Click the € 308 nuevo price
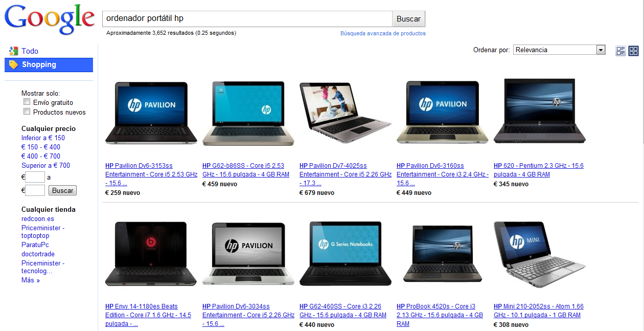 pyautogui.click(x=511, y=325)
